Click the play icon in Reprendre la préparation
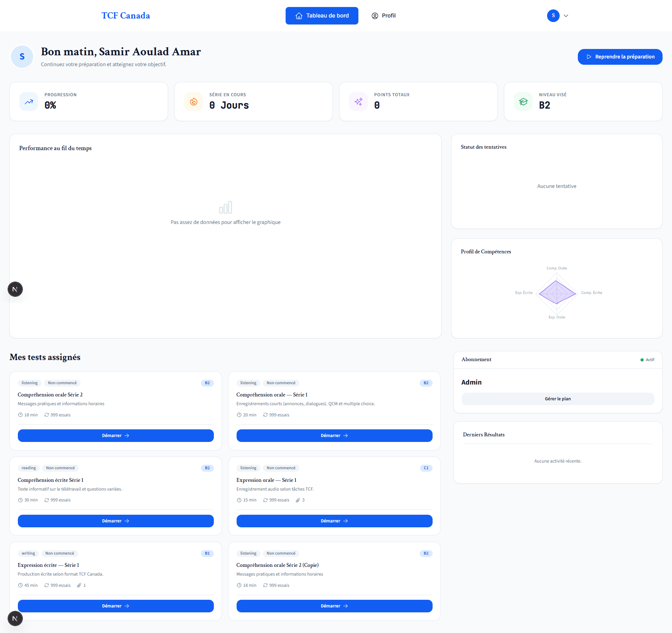This screenshot has width=672, height=633. [x=589, y=57]
